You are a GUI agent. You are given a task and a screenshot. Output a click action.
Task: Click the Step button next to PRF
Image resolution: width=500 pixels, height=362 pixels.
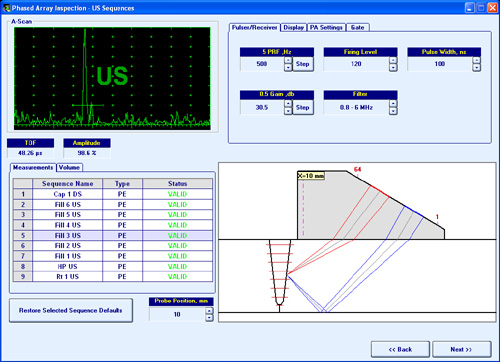coord(303,64)
